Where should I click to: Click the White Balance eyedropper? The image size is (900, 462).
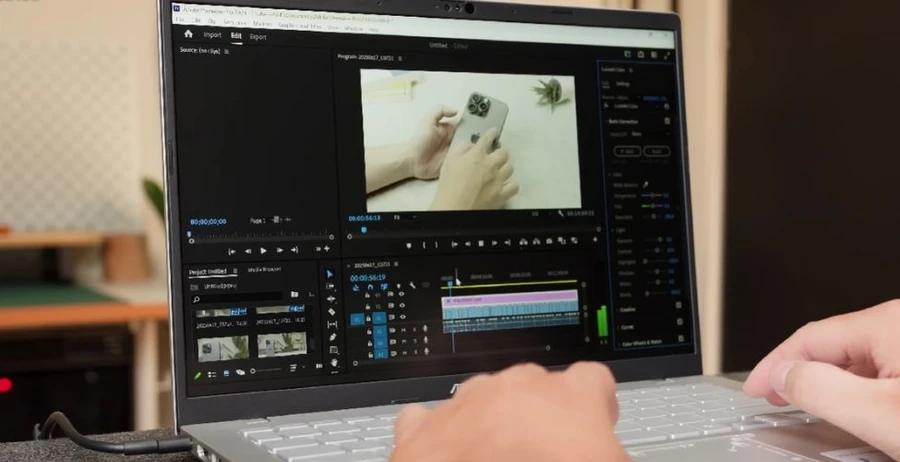pos(646,185)
